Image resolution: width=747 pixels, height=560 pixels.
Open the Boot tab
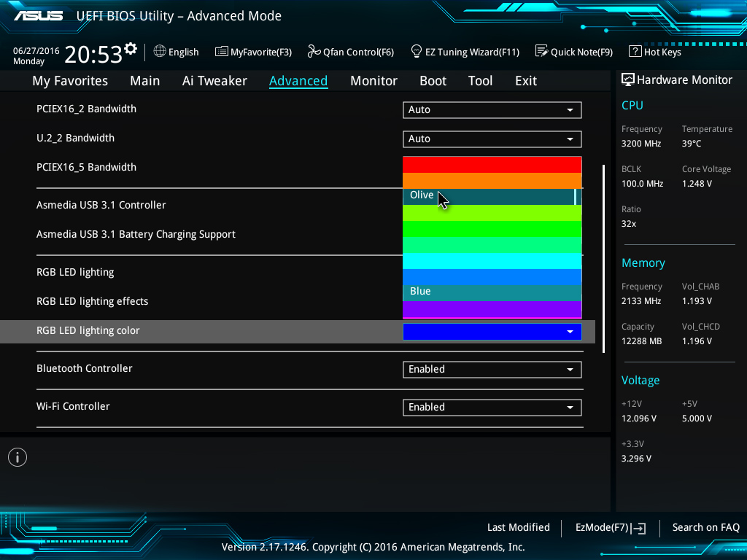pos(433,81)
